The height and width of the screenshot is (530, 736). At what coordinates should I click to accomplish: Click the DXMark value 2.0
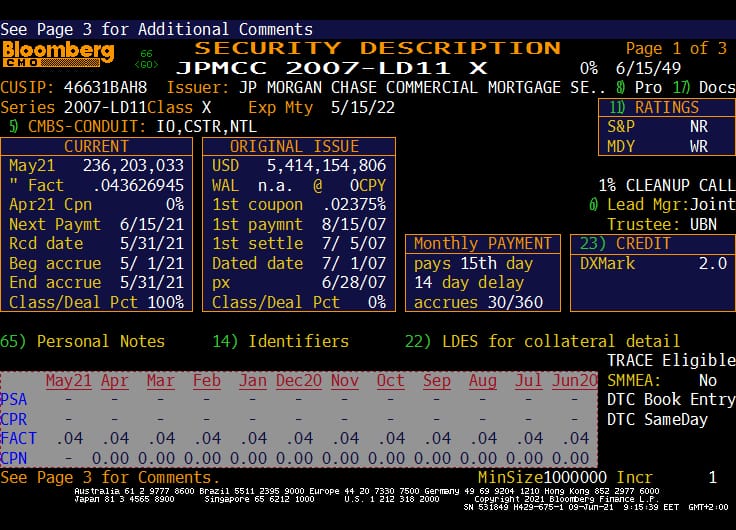[713, 263]
